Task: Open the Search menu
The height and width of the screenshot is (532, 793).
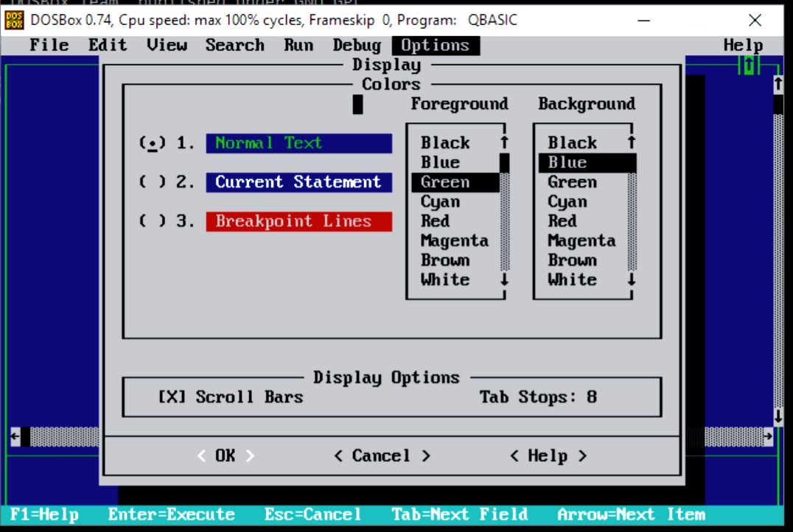Action: click(235, 45)
